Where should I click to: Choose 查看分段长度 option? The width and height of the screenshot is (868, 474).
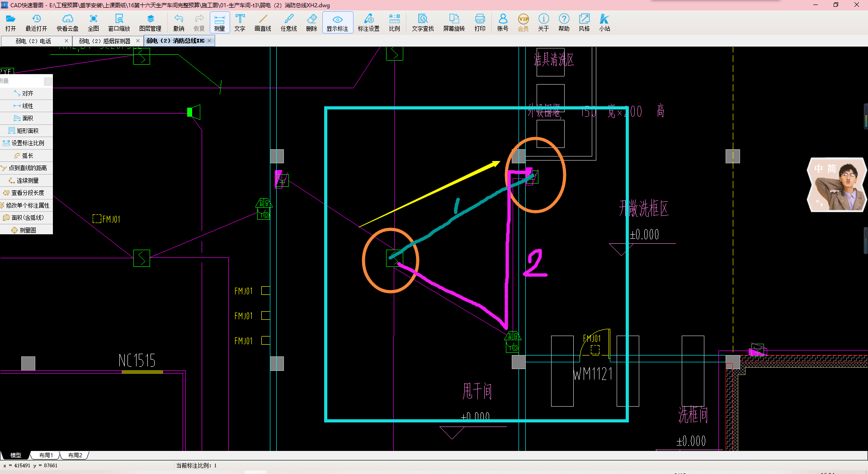[x=26, y=193]
